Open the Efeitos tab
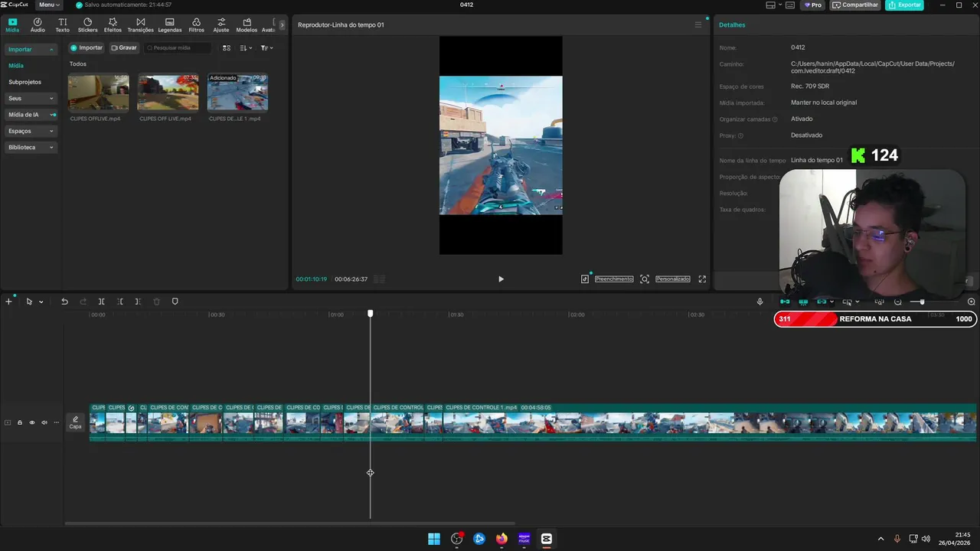980x551 pixels. pos(113,24)
